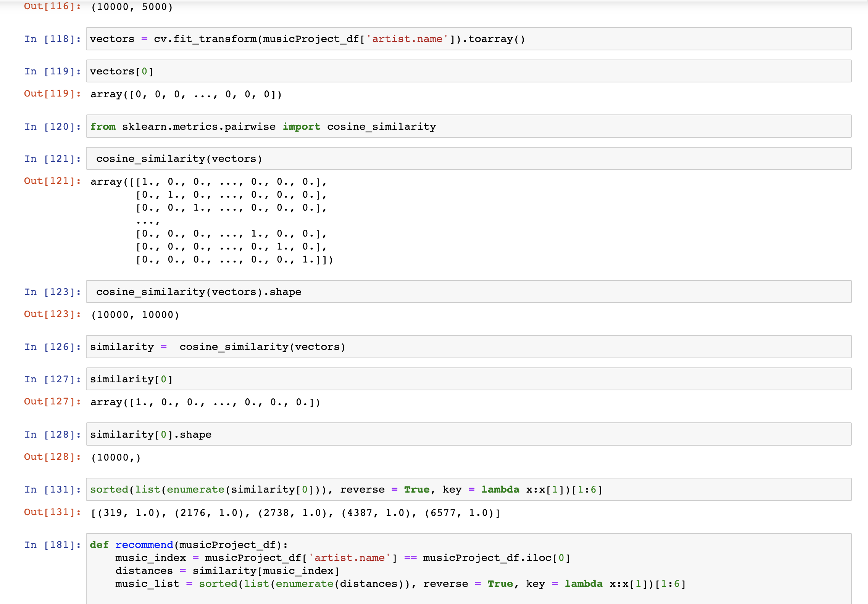This screenshot has height=604, width=868.
Task: Click Out[131] sorted tuples output
Action: (x=295, y=513)
